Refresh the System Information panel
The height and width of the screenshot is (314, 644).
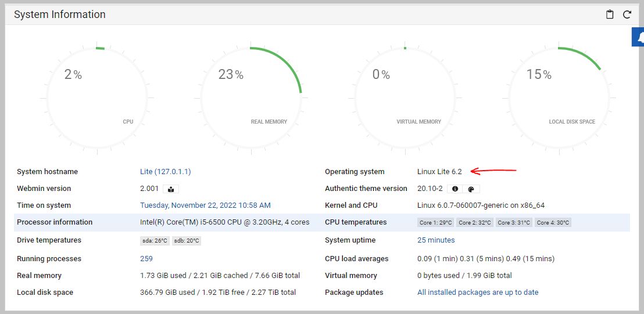tap(627, 15)
